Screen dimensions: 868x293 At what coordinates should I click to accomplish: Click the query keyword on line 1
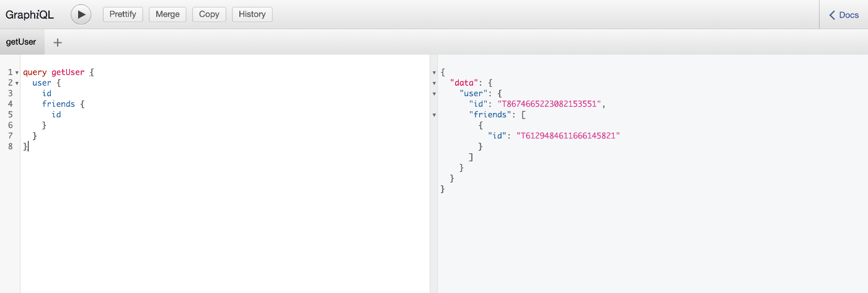[35, 72]
